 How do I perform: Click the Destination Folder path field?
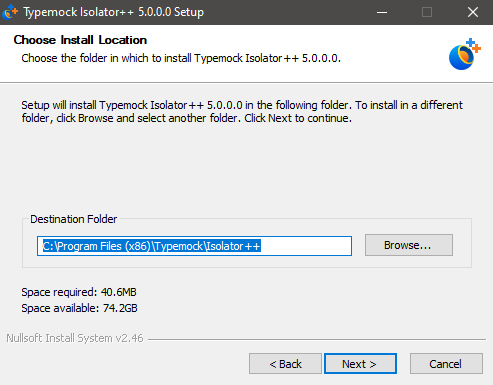coord(194,246)
